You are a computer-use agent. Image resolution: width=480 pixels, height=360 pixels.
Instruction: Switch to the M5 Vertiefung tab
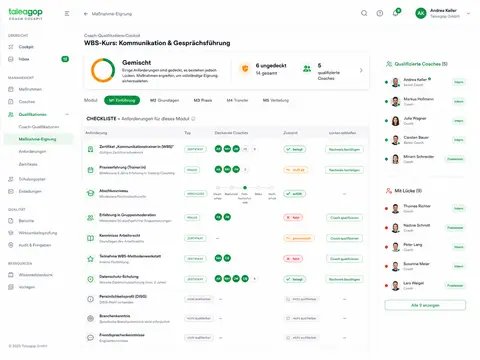[x=276, y=100]
